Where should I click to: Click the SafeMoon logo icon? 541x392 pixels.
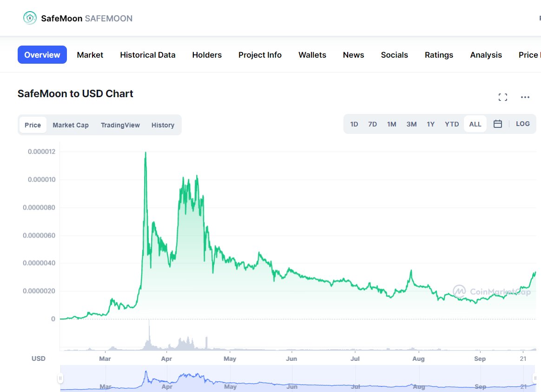coord(30,18)
